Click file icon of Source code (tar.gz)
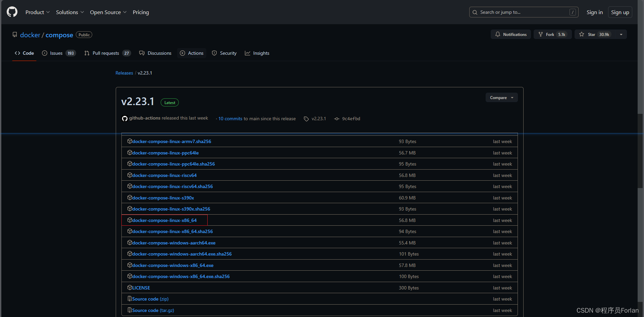The image size is (644, 317). click(129, 310)
